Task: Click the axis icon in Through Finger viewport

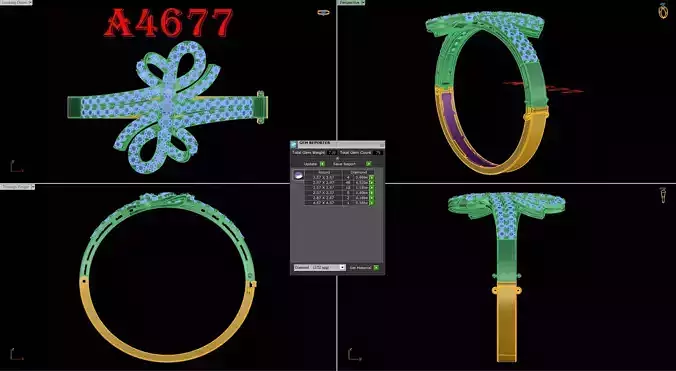Action: point(16,354)
